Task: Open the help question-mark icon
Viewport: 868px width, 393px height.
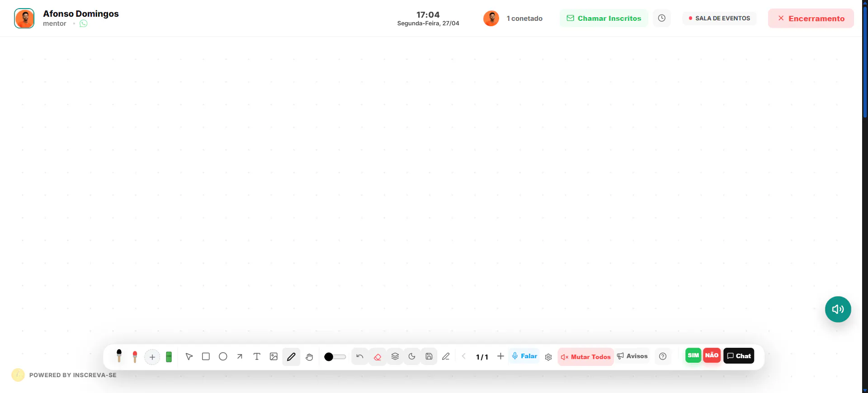Action: coord(663,356)
